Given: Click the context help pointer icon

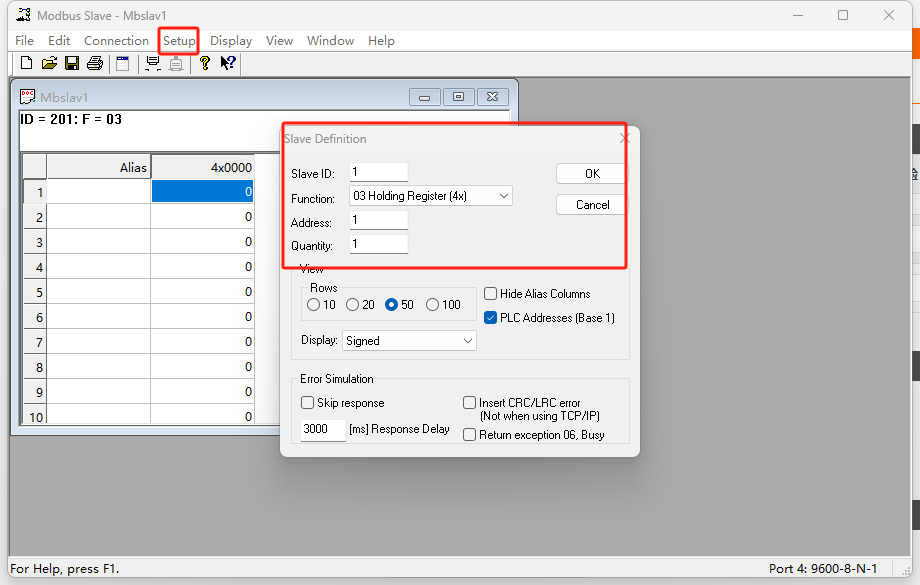Looking at the screenshot, I should (228, 63).
